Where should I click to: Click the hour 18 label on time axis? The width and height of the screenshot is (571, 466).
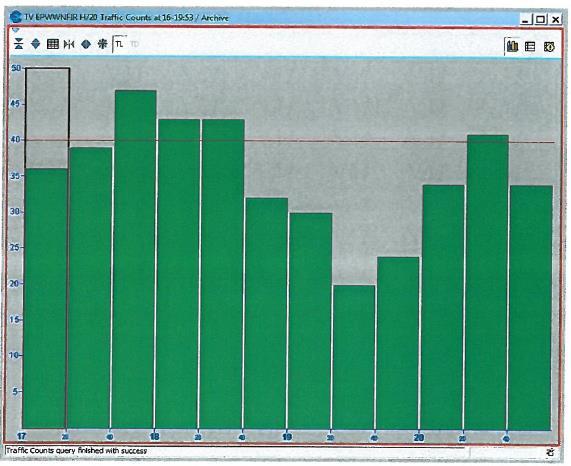(x=155, y=436)
